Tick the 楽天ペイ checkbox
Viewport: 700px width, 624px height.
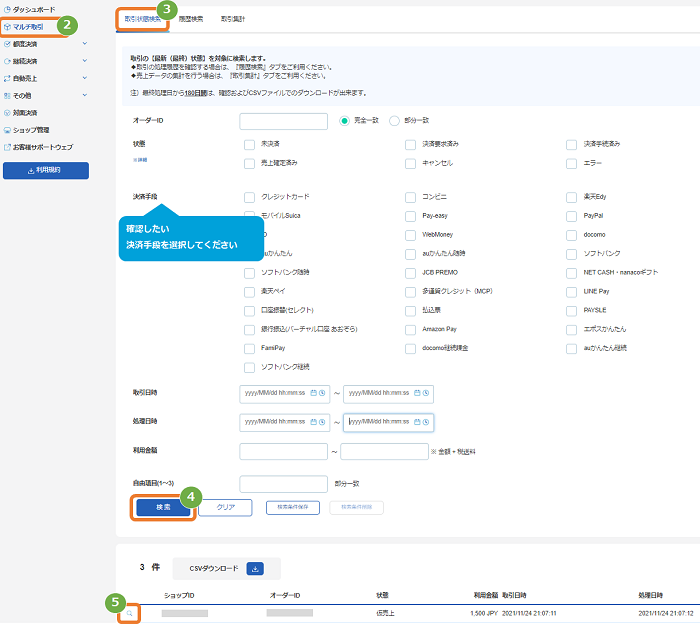pyautogui.click(x=250, y=292)
